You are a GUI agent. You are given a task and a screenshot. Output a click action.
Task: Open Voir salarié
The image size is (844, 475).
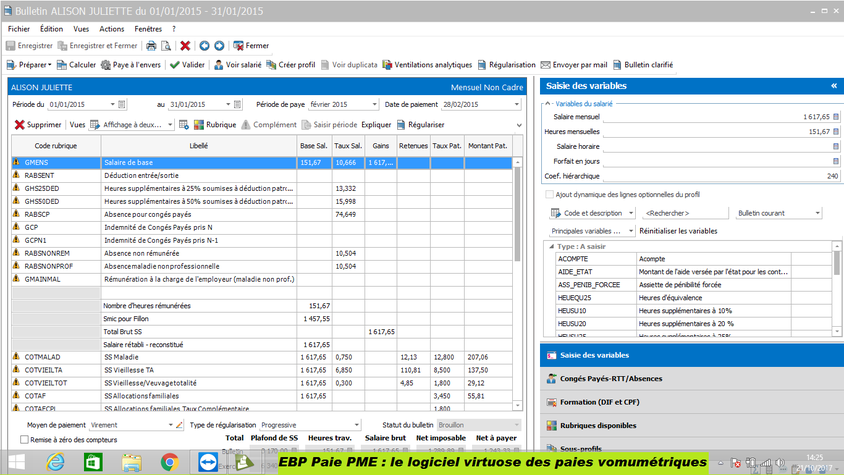point(237,65)
